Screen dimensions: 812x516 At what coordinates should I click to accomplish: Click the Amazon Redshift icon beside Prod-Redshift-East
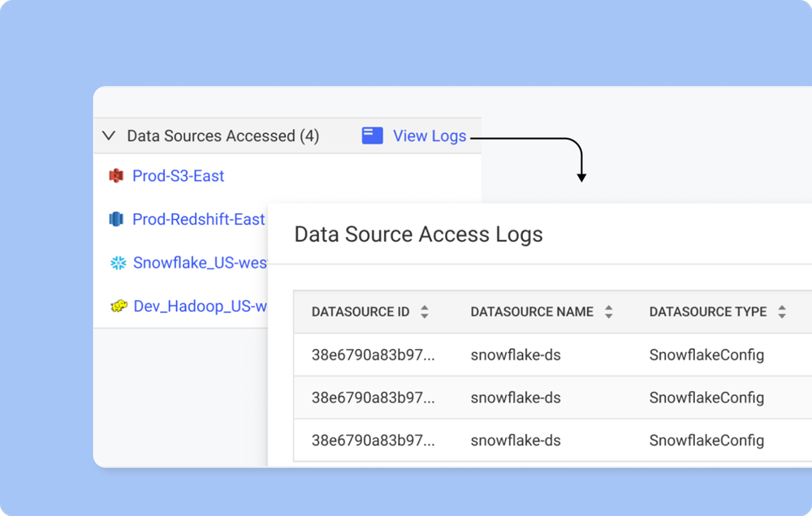pyautogui.click(x=116, y=219)
